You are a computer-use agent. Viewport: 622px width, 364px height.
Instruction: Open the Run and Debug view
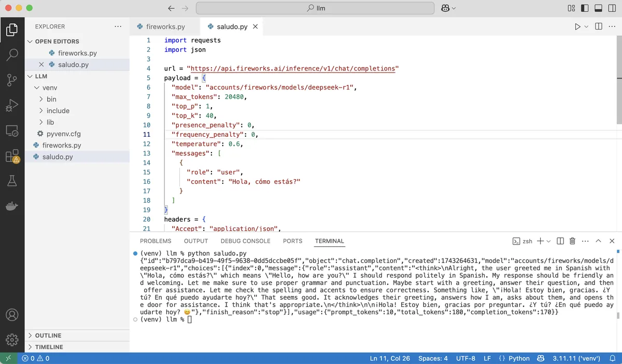[x=12, y=105]
